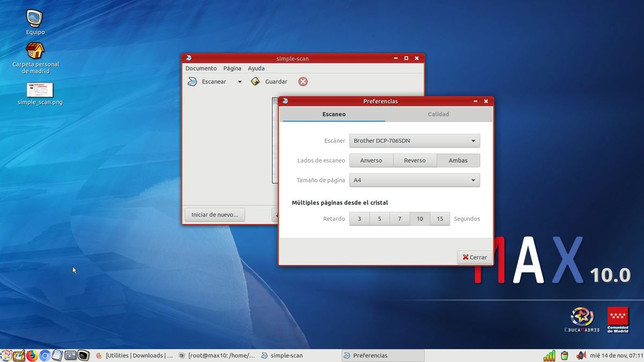The width and height of the screenshot is (644, 362).
Task: Open the MAX start menu icon in taskbar
Action: pyautogui.click(x=6, y=356)
